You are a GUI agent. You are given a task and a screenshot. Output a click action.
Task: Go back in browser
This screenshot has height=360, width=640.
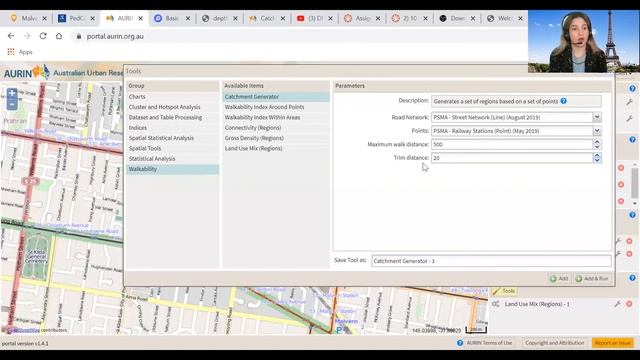(11, 36)
